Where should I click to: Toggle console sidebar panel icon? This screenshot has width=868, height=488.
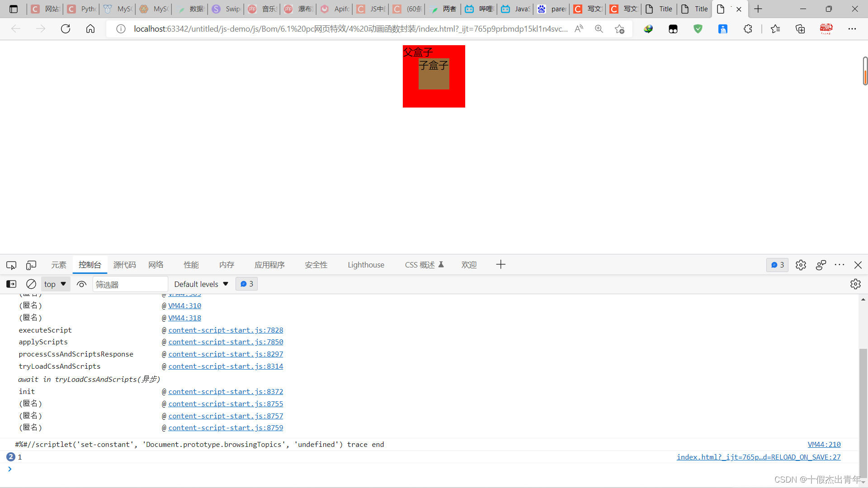pos(11,284)
